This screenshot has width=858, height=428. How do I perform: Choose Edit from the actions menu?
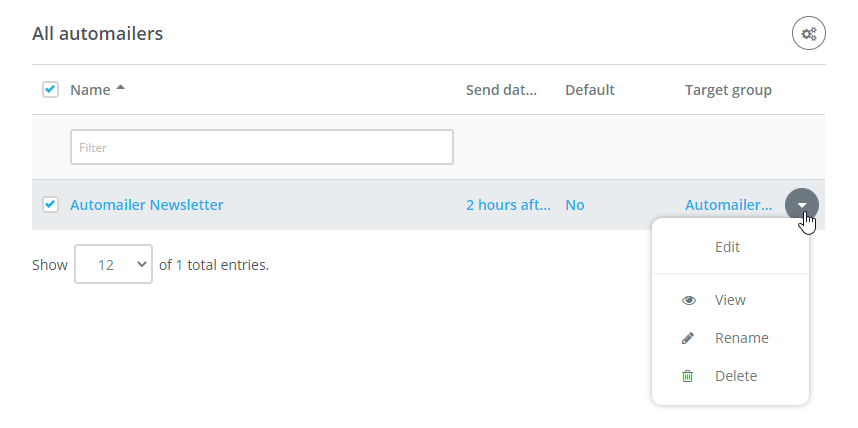coord(727,247)
